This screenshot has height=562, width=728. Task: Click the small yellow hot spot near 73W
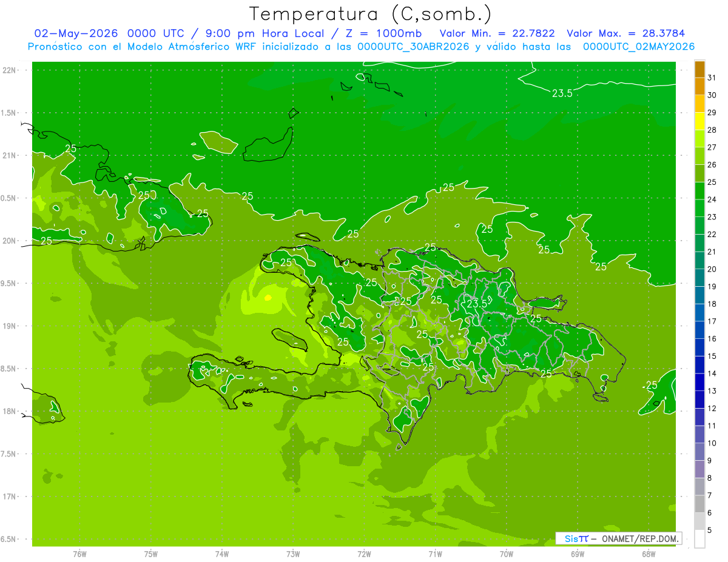(268, 297)
